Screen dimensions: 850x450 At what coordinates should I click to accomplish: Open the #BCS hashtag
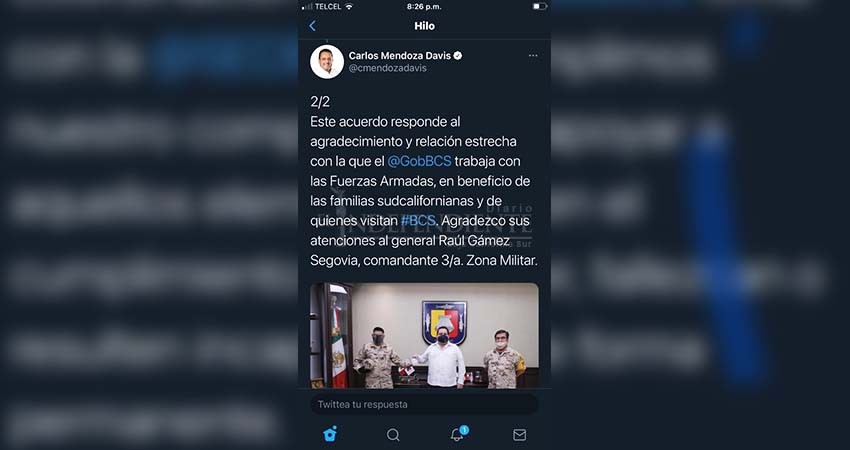pyautogui.click(x=418, y=221)
